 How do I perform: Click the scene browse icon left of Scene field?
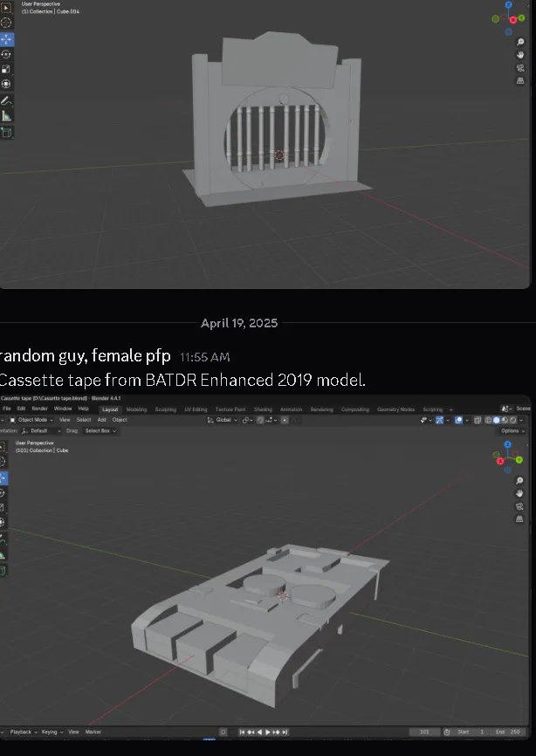507,409
